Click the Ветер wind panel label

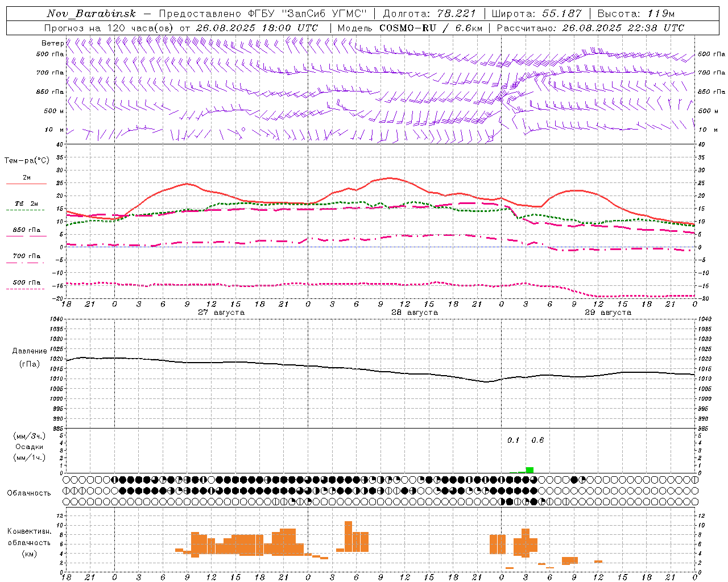[x=52, y=43]
